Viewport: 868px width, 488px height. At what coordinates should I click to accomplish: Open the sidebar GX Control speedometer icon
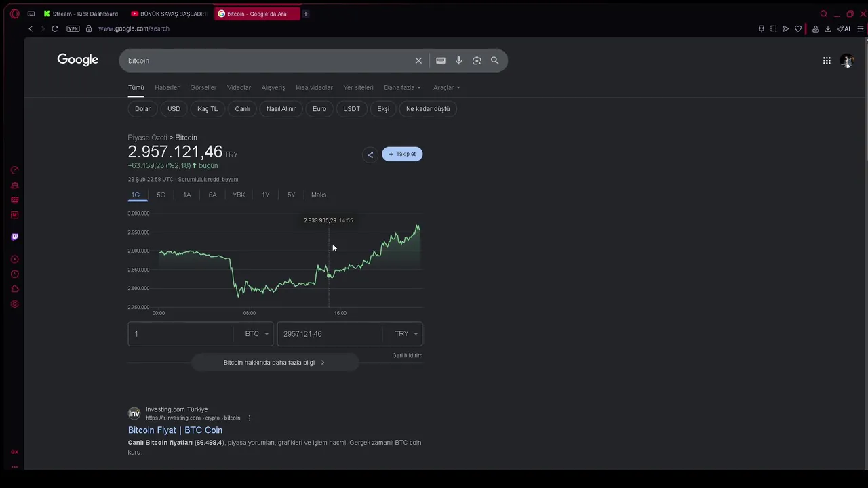click(15, 170)
